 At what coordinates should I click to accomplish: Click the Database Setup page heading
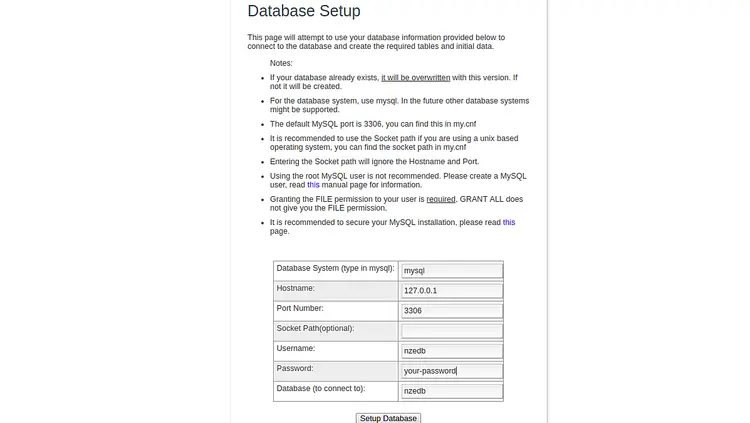tap(304, 11)
